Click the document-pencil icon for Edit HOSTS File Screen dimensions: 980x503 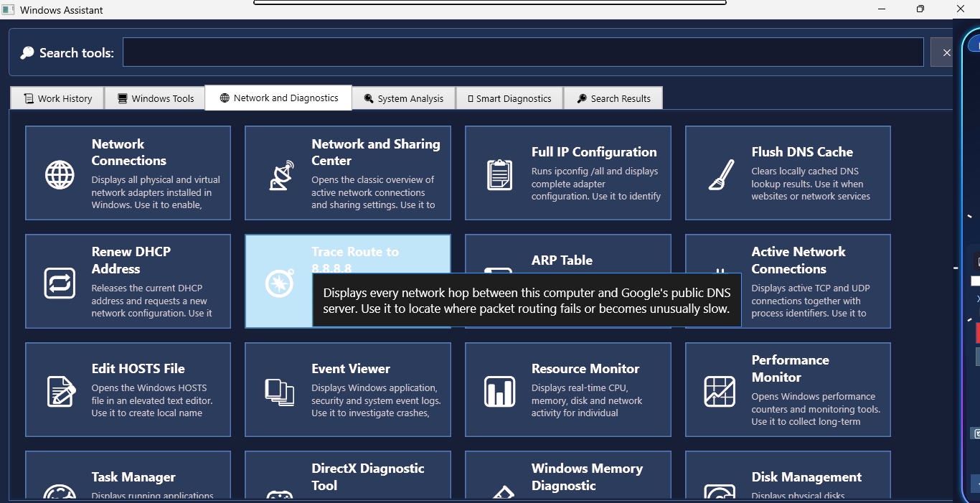click(61, 391)
